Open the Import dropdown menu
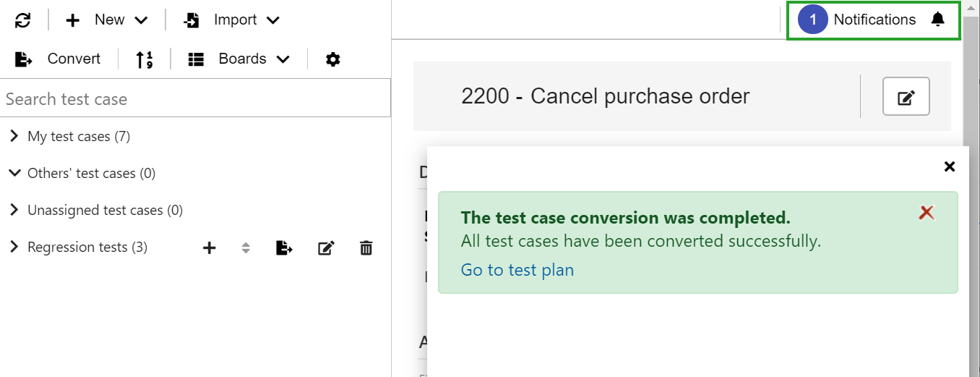Screen dimensions: 980x377 [x=231, y=20]
